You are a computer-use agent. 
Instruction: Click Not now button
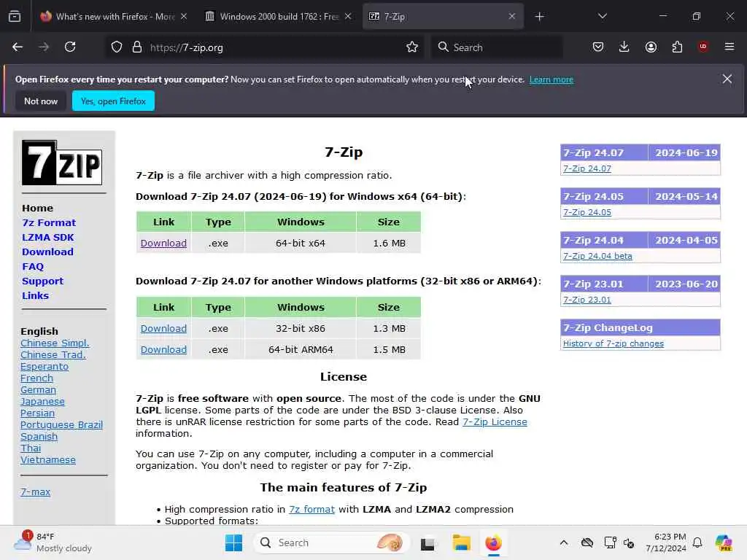click(x=41, y=101)
